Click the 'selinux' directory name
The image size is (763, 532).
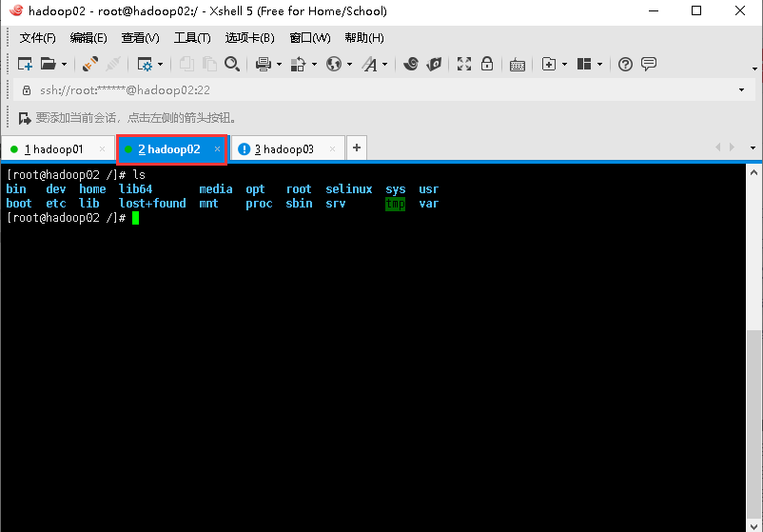[349, 188]
